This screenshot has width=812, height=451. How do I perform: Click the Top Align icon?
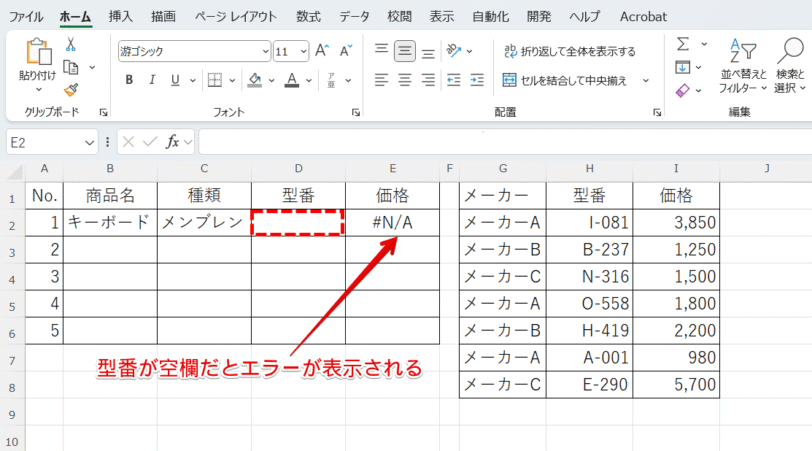coord(382,51)
